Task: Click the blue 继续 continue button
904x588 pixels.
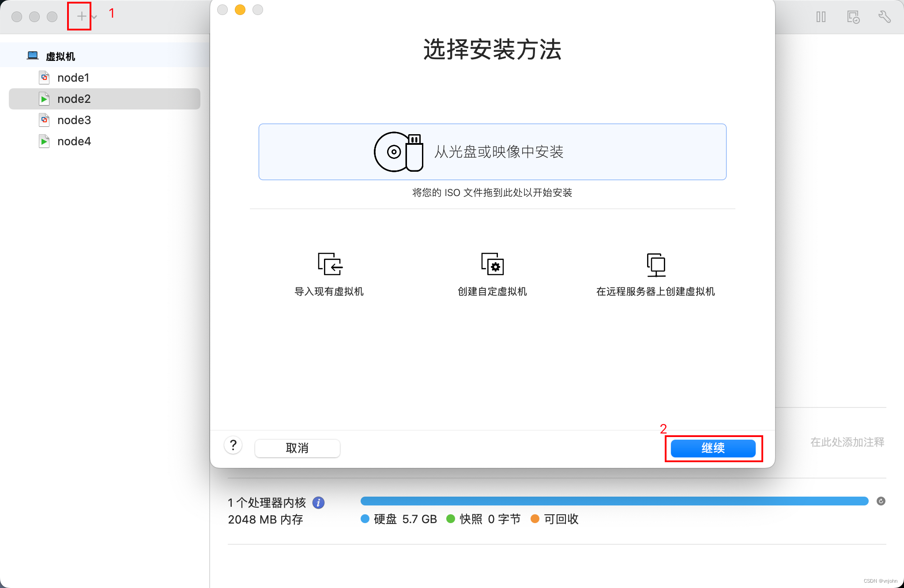Action: pyautogui.click(x=713, y=448)
